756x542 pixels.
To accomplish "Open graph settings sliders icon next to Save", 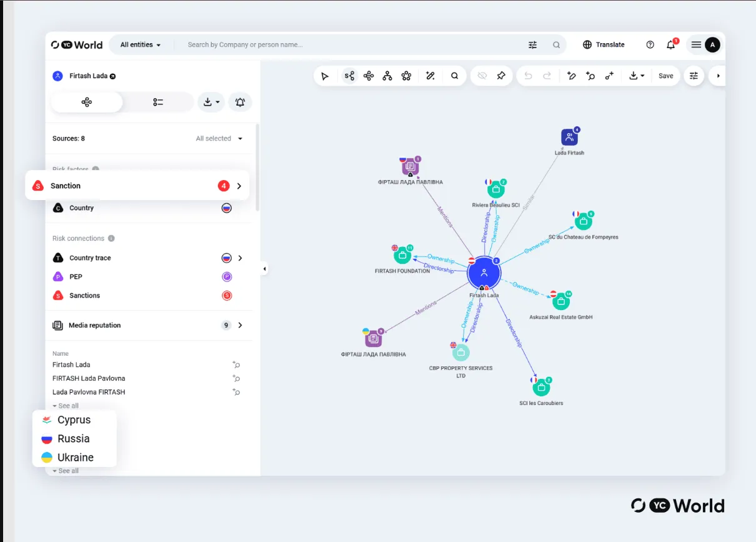I will (694, 76).
